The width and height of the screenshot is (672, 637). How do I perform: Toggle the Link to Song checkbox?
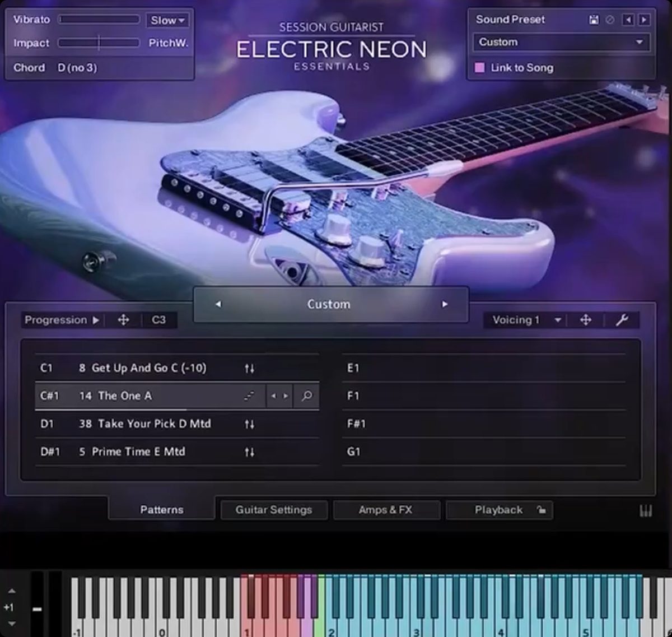480,68
